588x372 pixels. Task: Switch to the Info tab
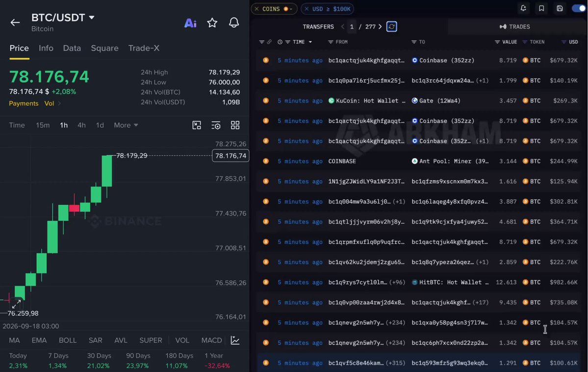(x=46, y=48)
